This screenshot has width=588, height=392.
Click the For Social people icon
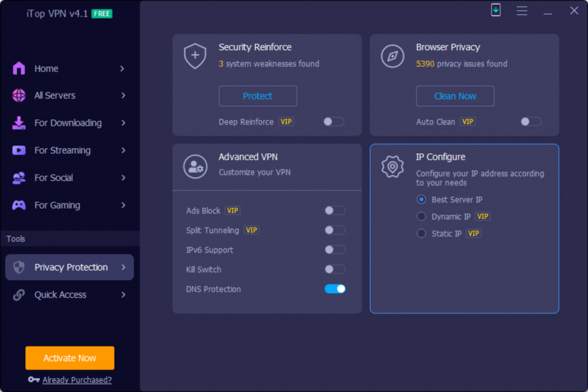[x=19, y=178]
